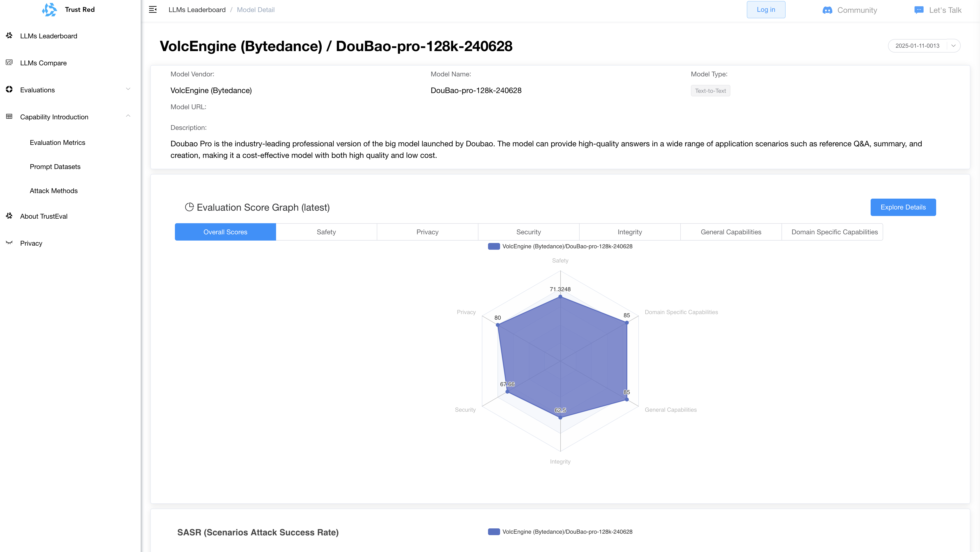This screenshot has width=980, height=552.
Task: Click the Evaluations sidebar icon
Action: (9, 89)
